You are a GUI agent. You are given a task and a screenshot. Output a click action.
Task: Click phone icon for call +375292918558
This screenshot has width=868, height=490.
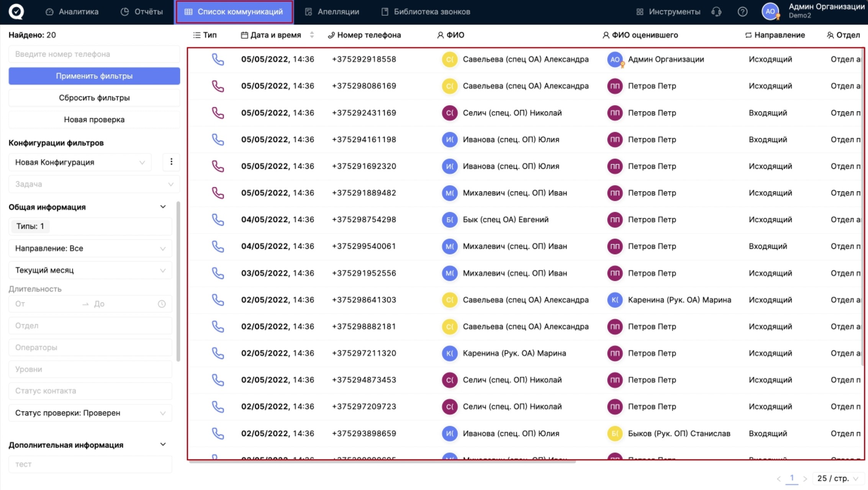218,59
